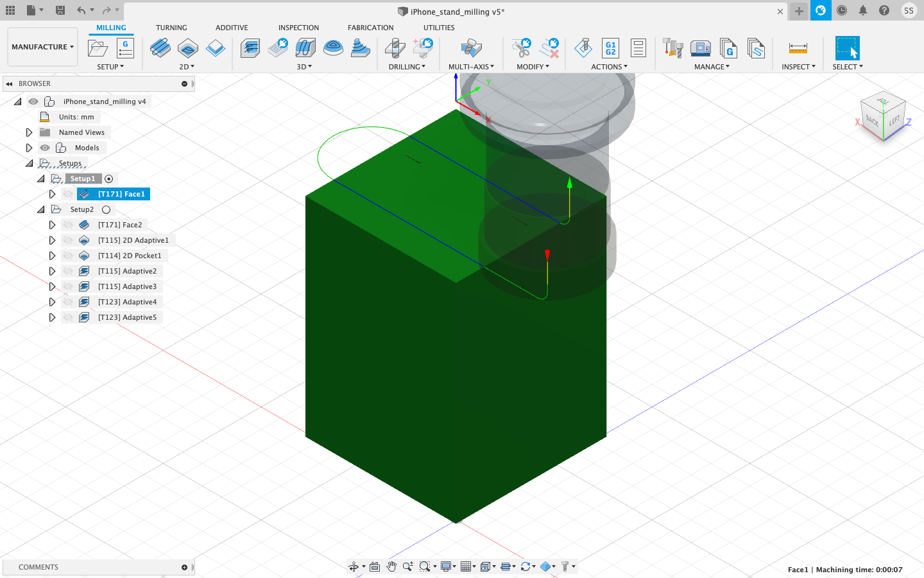
Task: Select the Delete Passes tool
Action: coord(549,48)
